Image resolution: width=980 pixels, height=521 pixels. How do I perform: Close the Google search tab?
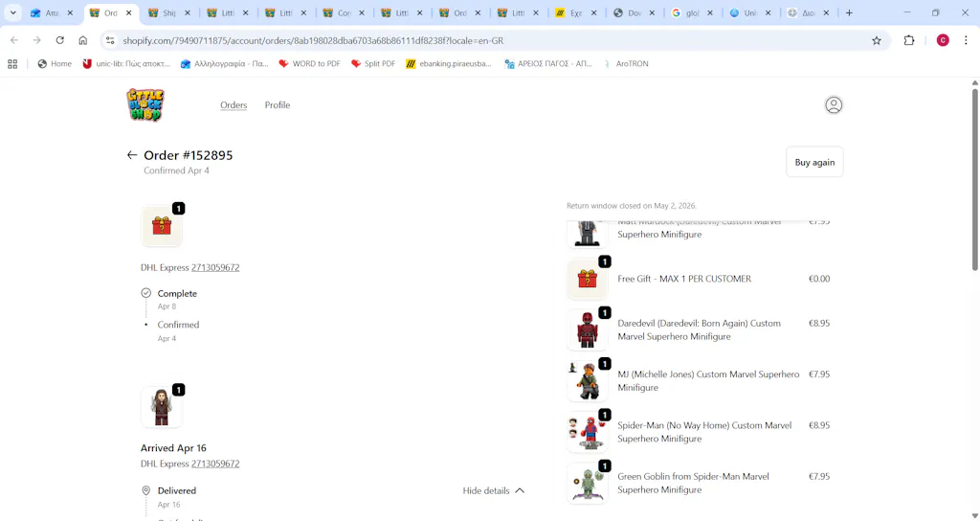[710, 12]
